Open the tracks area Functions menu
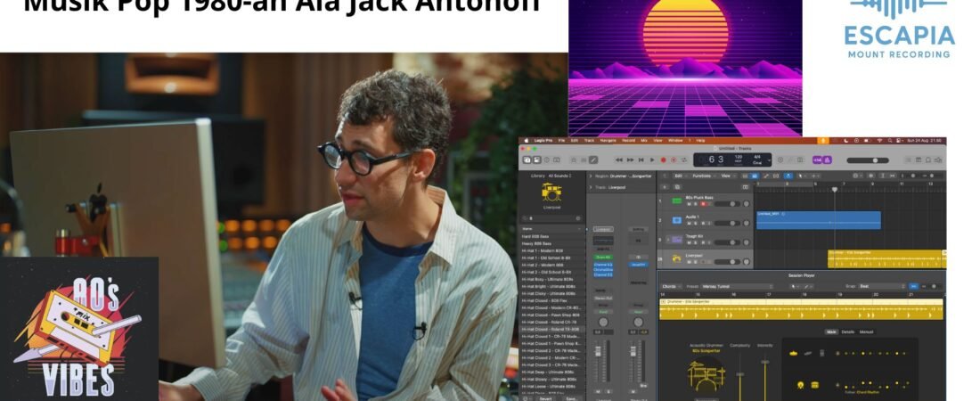The height and width of the screenshot is (401, 980). (x=703, y=176)
